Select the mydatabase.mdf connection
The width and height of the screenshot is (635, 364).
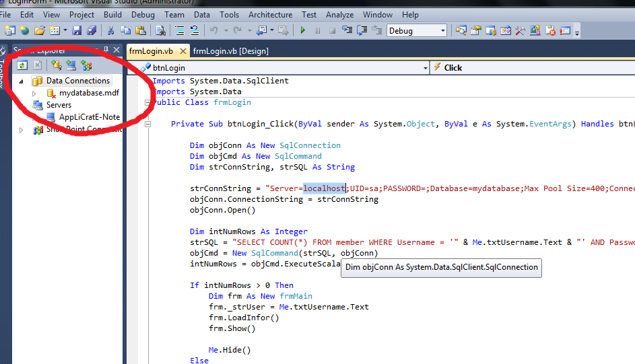tap(89, 93)
